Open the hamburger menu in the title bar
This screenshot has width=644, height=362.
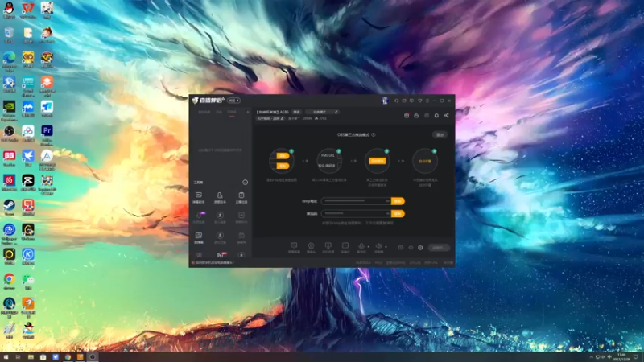tap(427, 101)
